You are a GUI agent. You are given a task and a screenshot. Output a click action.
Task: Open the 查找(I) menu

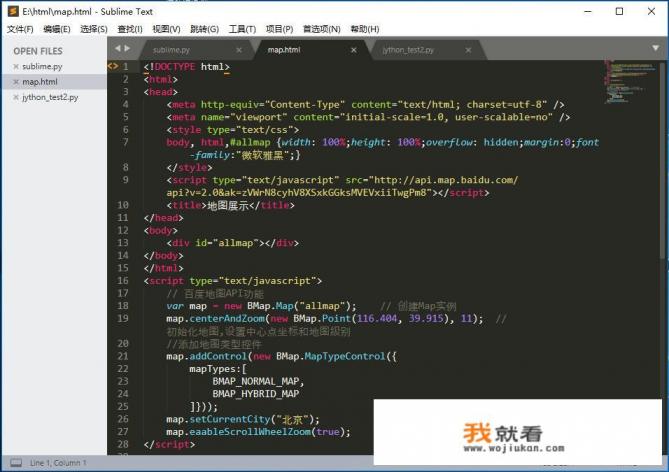[x=130, y=29]
